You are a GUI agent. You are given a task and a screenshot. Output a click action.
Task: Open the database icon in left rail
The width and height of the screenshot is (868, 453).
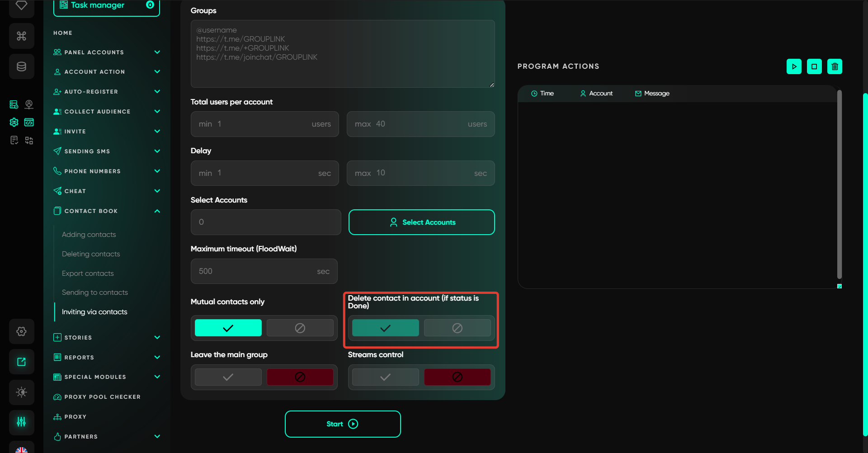[x=21, y=66]
